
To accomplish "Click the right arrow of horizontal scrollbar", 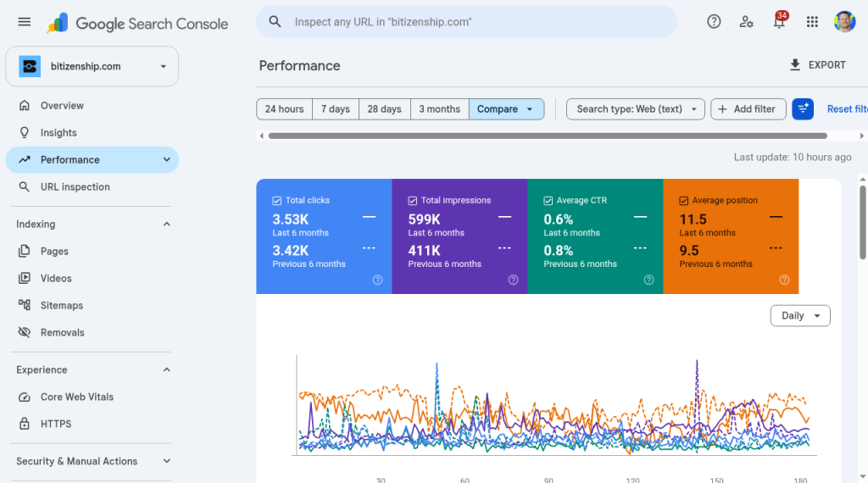I will [x=861, y=136].
